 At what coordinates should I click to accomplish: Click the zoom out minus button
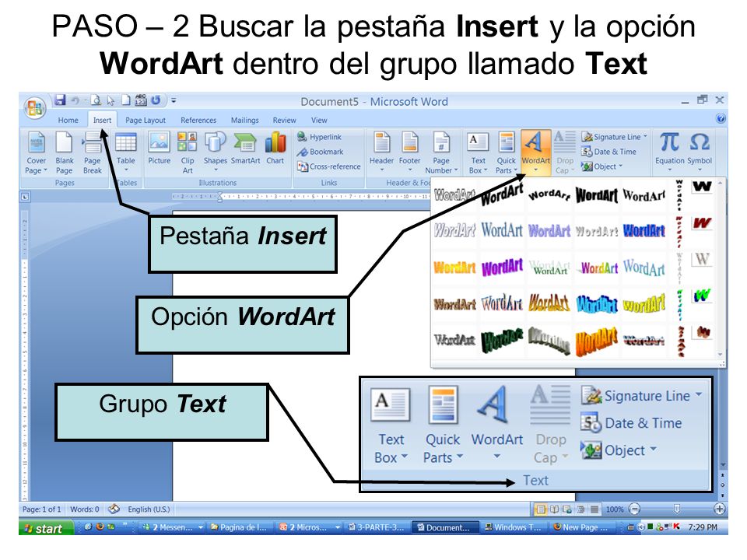click(x=635, y=509)
